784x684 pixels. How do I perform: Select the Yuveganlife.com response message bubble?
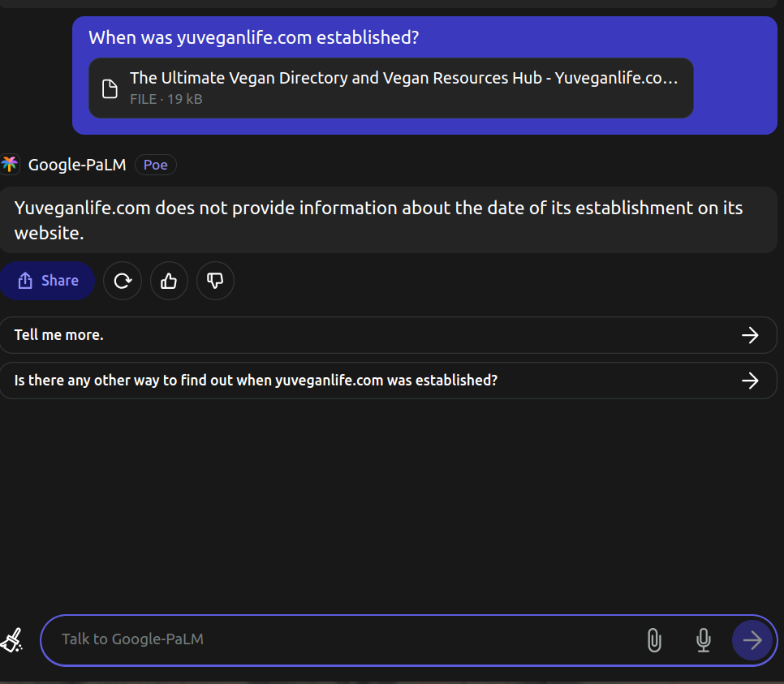(x=388, y=220)
